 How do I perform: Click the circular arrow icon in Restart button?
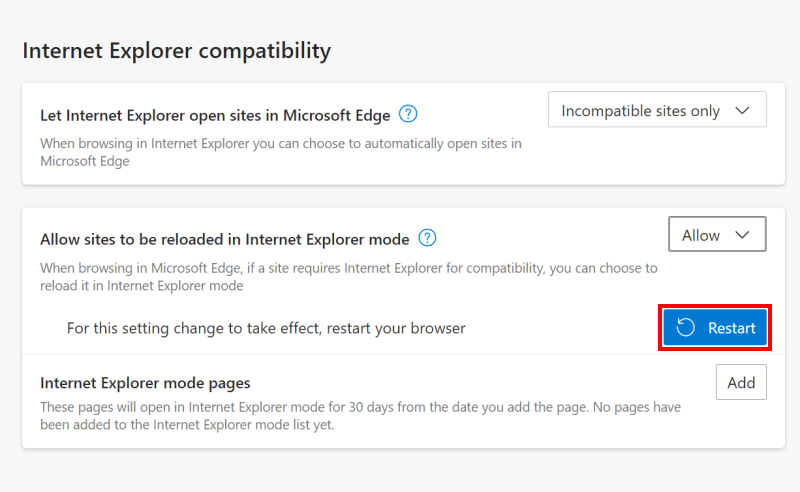point(686,328)
